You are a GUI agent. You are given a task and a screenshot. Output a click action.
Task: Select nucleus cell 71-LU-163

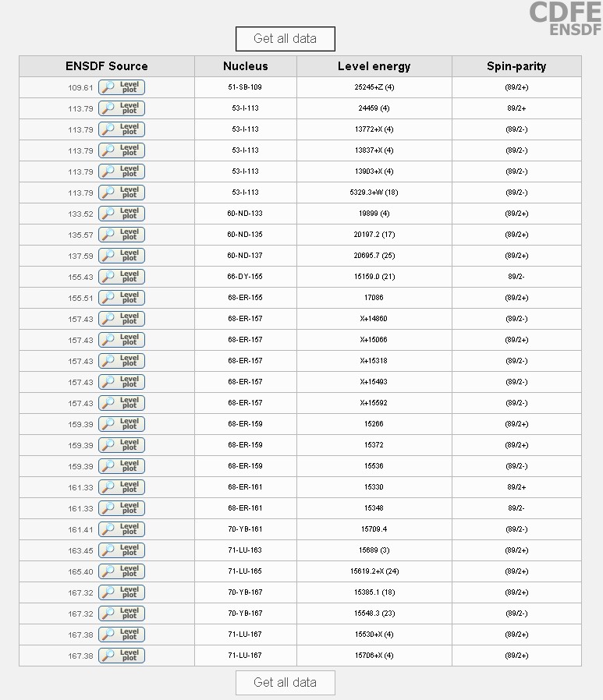[x=245, y=550]
